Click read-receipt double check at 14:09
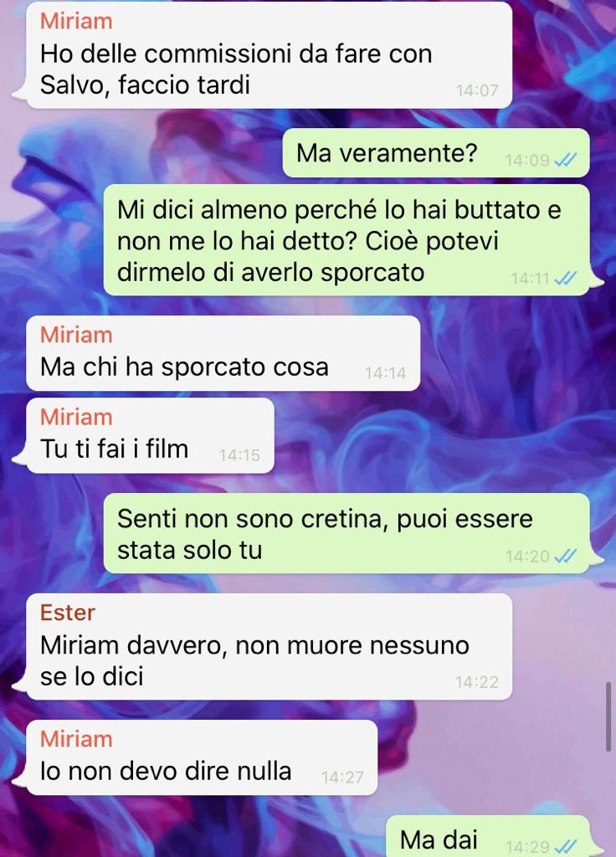The height and width of the screenshot is (857, 616). [x=565, y=160]
